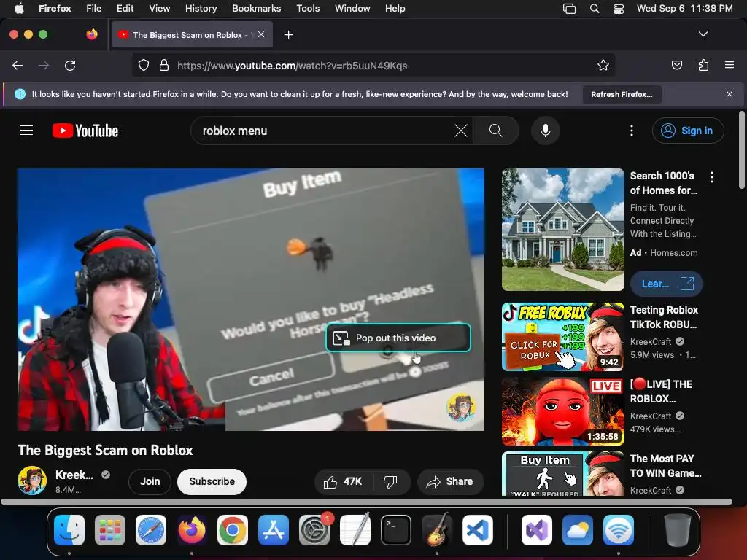The image size is (747, 560).
Task: Click the Learn more ad button
Action: pos(667,284)
